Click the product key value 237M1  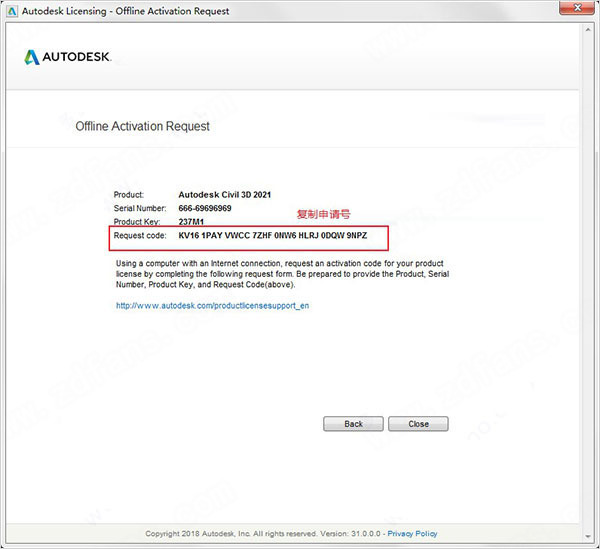pos(191,222)
